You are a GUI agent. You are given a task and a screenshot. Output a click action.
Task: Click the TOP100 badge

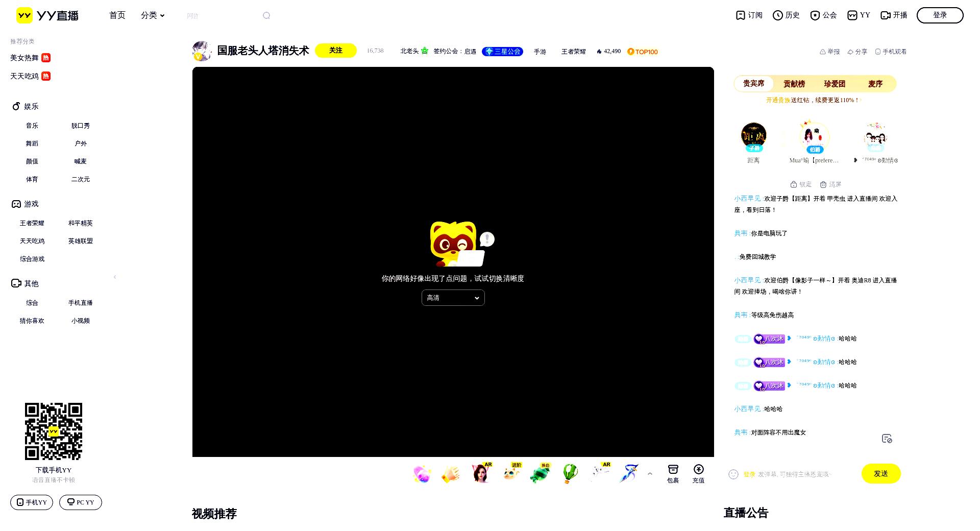[643, 52]
